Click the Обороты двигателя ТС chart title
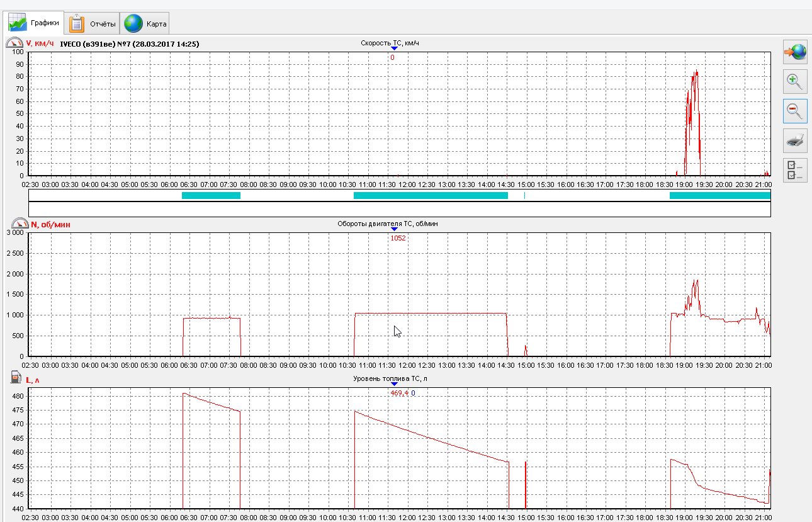Image resolution: width=812 pixels, height=522 pixels. (394, 224)
